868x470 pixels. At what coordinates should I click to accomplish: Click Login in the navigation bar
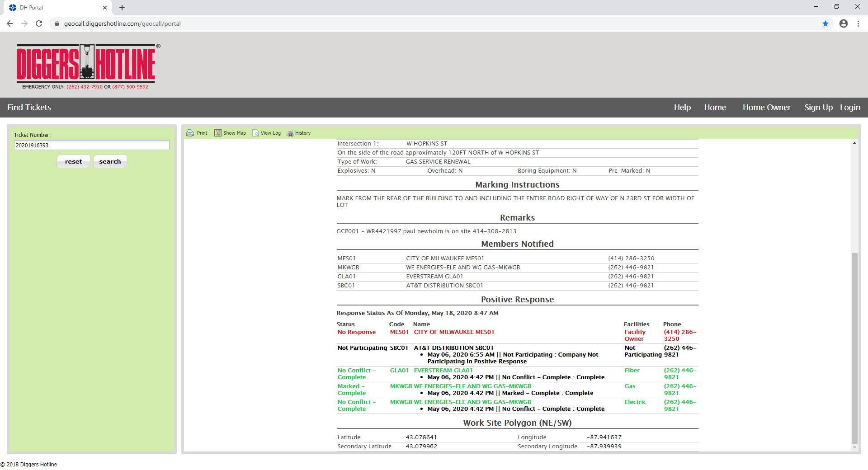click(x=850, y=108)
